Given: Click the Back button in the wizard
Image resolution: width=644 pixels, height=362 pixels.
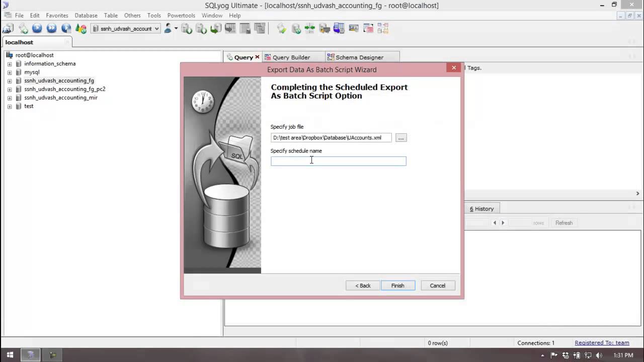Looking at the screenshot, I should [x=363, y=286].
